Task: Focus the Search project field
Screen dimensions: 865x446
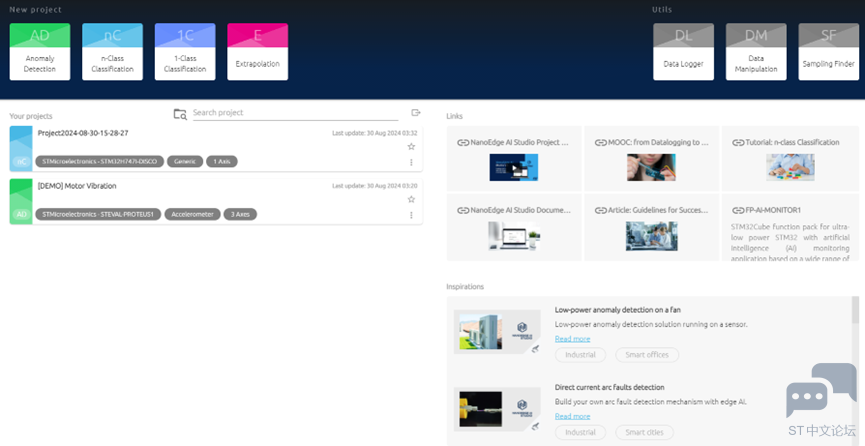Action: click(295, 113)
